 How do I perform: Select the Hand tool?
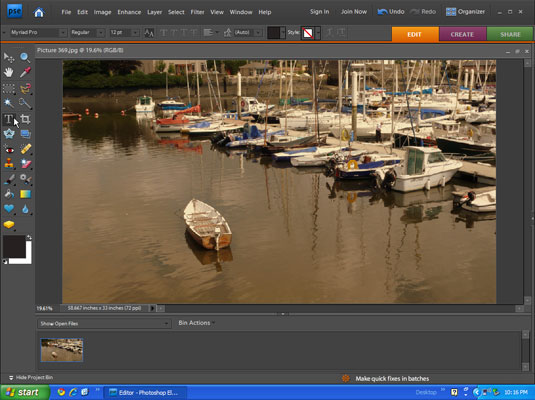tap(9, 72)
